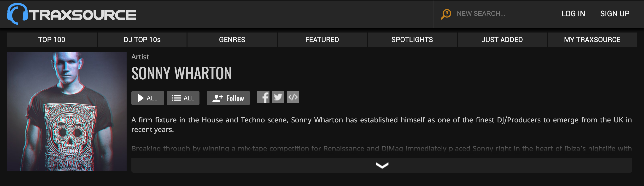This screenshot has height=186, width=644.
Task: Click the Log In link
Action: [x=573, y=14]
